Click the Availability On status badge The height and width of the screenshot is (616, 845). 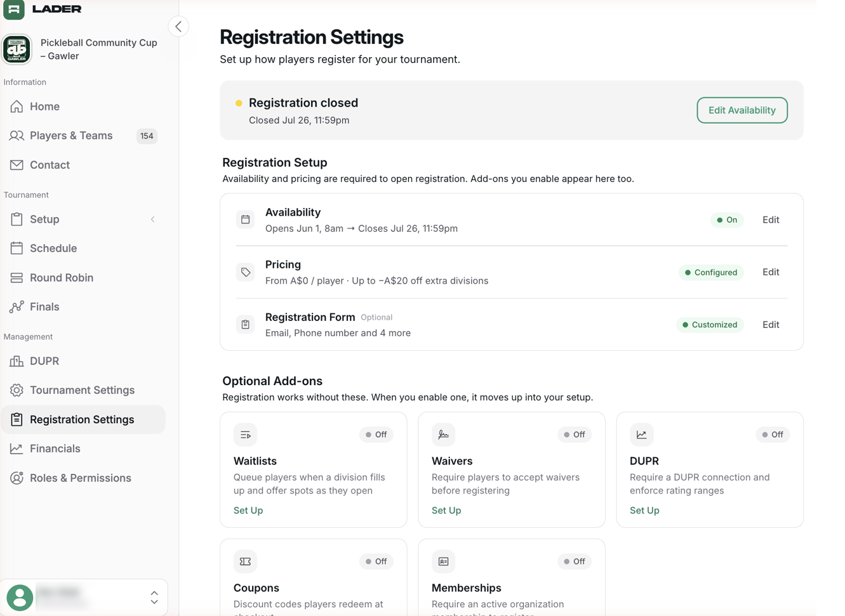pos(727,220)
